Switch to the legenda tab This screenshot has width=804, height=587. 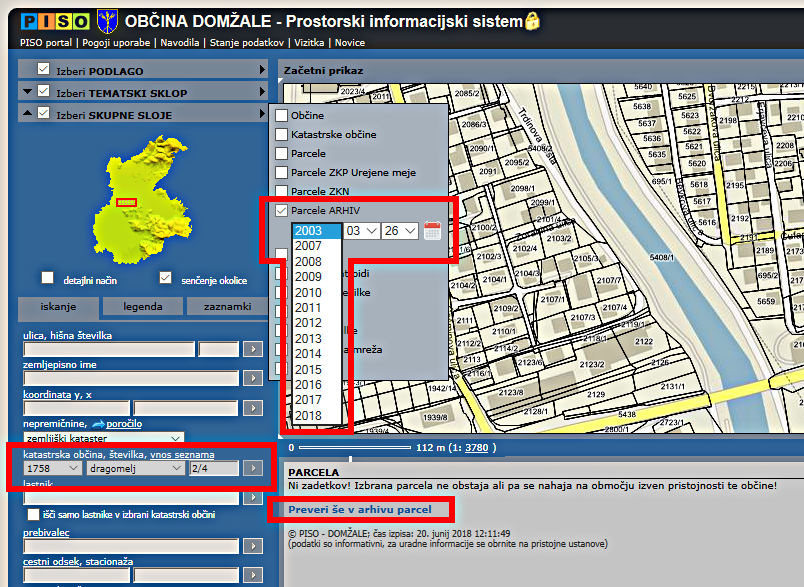[x=143, y=307]
